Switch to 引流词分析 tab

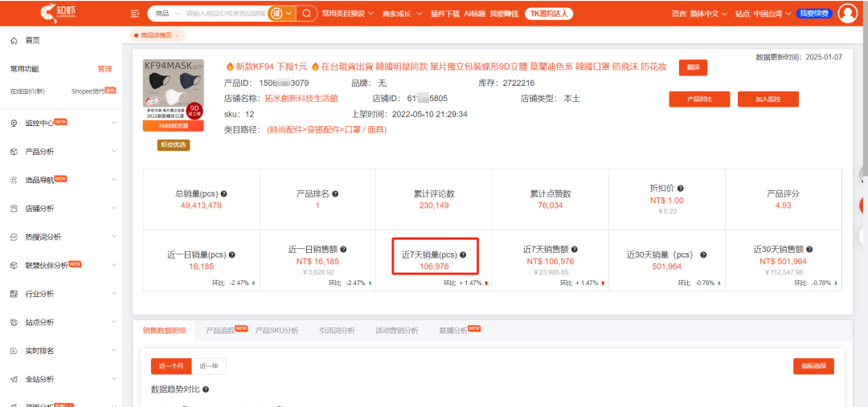(x=337, y=331)
